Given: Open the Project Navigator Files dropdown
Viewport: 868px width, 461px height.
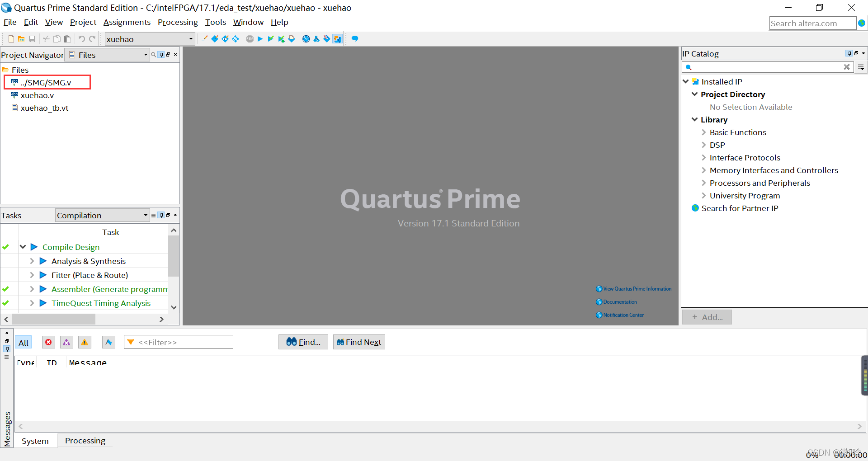Looking at the screenshot, I should point(107,55).
